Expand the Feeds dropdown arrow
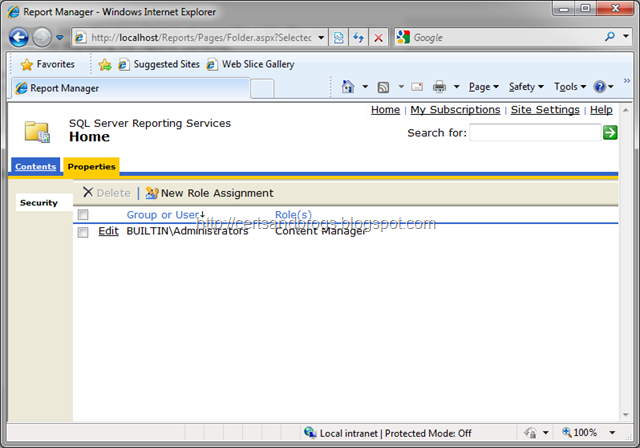 [x=401, y=86]
